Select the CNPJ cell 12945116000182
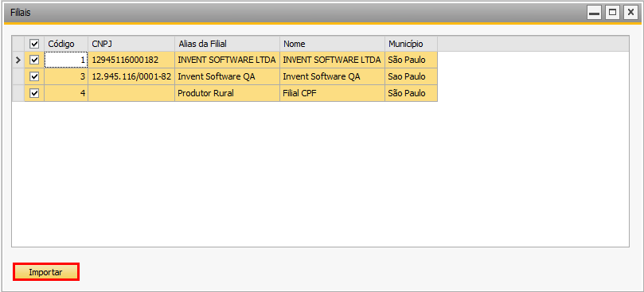This screenshot has height=292, width=644. pos(131,60)
